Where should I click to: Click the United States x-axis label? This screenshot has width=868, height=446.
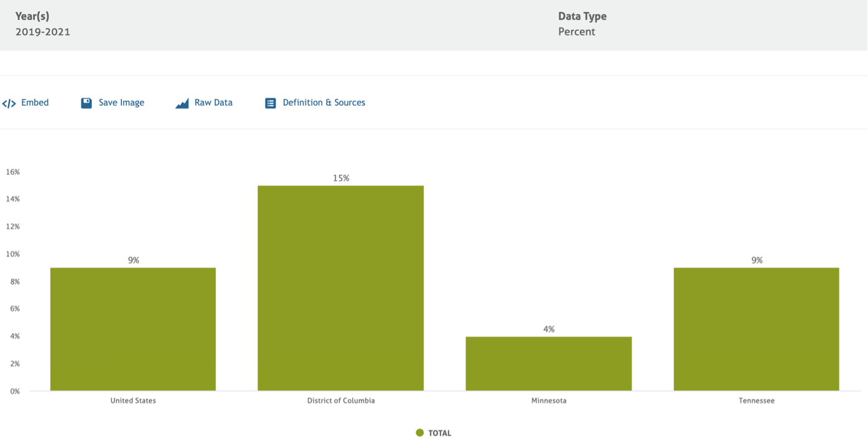point(133,401)
